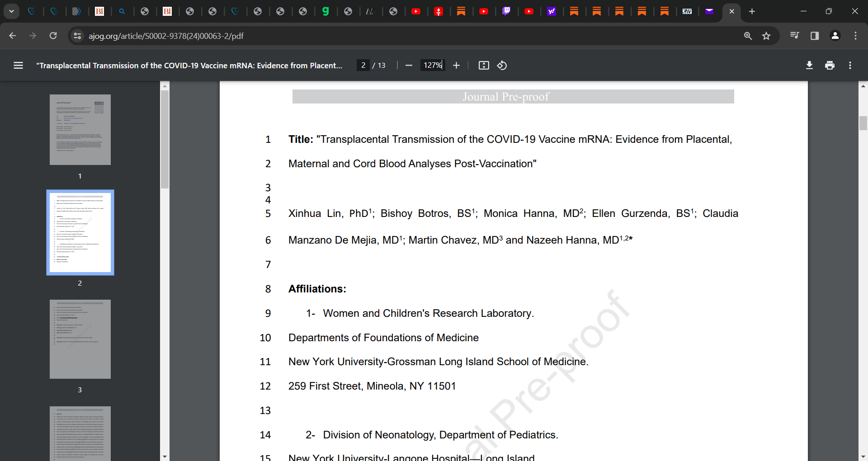Image resolution: width=868 pixels, height=461 pixels.
Task: Click main document scroll down arrow
Action: (863, 456)
